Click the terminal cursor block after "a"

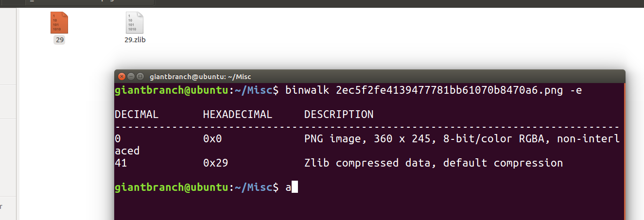coord(294,187)
